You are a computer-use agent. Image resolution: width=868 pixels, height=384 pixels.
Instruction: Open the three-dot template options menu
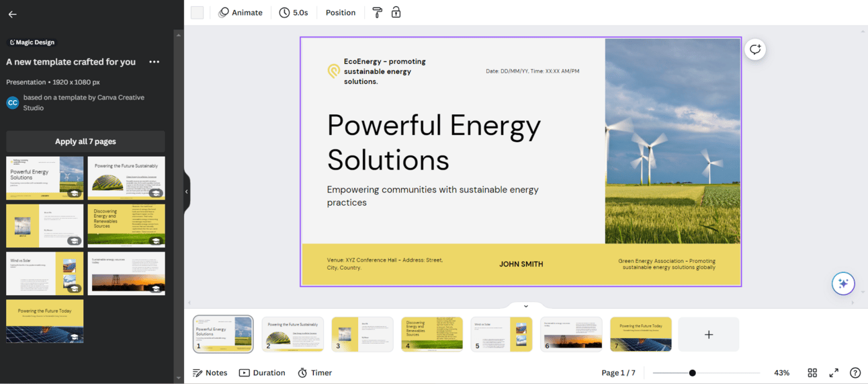[155, 62]
